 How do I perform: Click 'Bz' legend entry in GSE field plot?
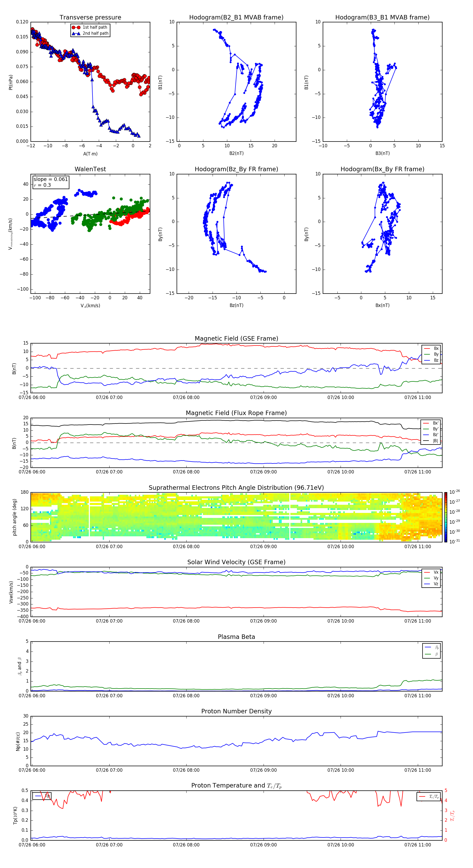pos(431,360)
